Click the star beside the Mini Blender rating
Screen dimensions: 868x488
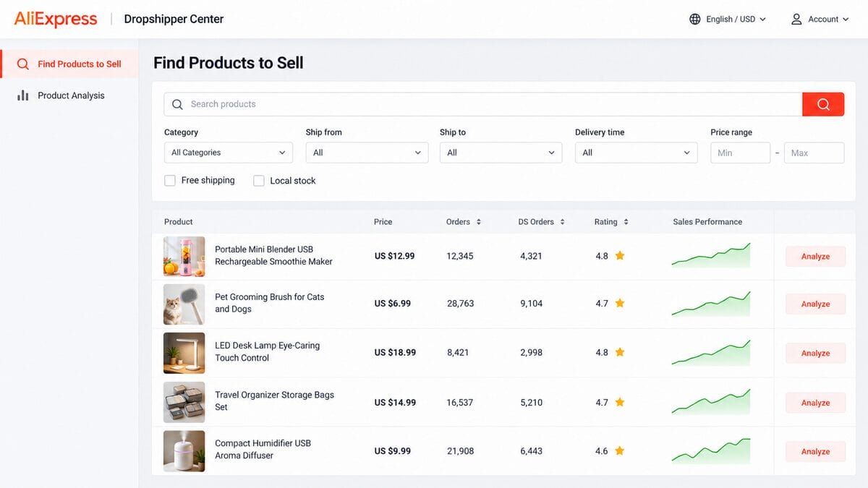[x=620, y=256]
